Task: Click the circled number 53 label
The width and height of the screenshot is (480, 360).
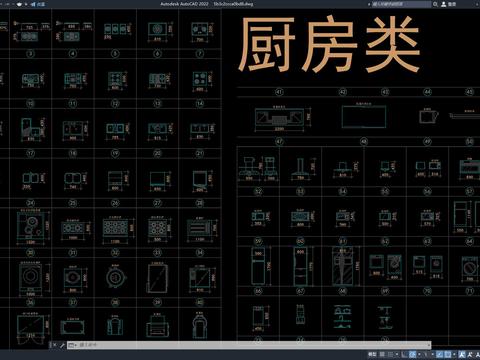Action: (x=301, y=192)
